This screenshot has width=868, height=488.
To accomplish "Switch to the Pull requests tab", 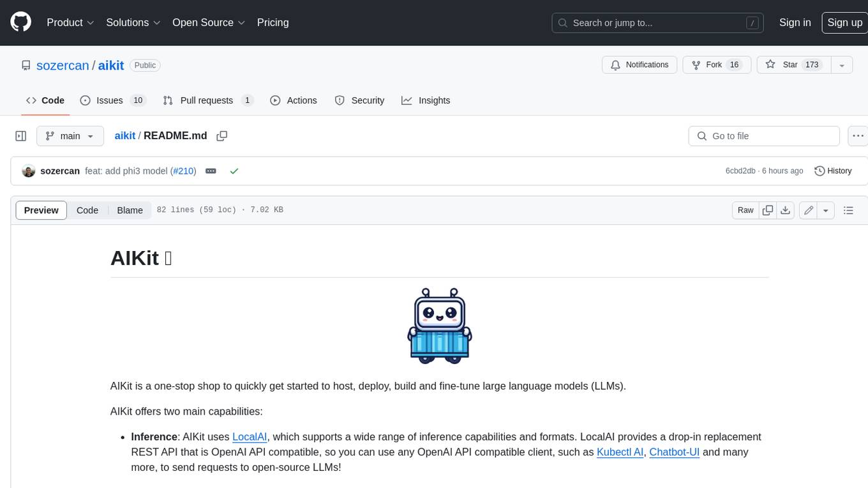I will point(208,100).
